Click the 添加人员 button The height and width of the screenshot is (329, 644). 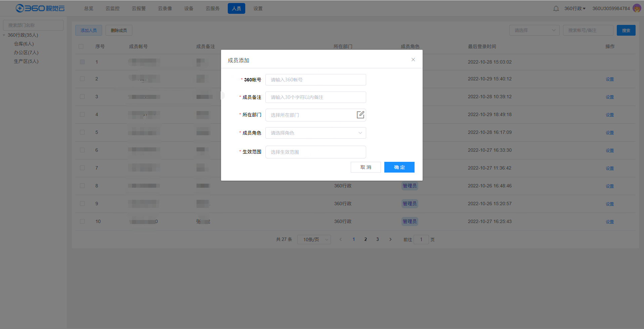(88, 30)
